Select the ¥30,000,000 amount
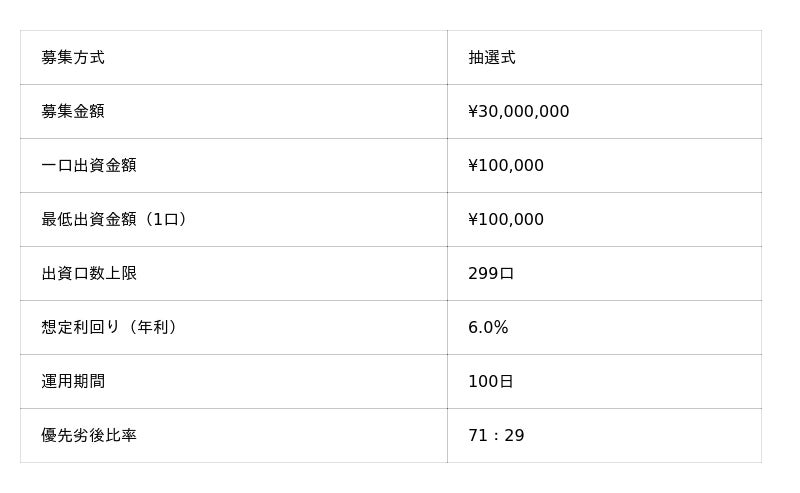The height and width of the screenshot is (493, 800). point(519,112)
